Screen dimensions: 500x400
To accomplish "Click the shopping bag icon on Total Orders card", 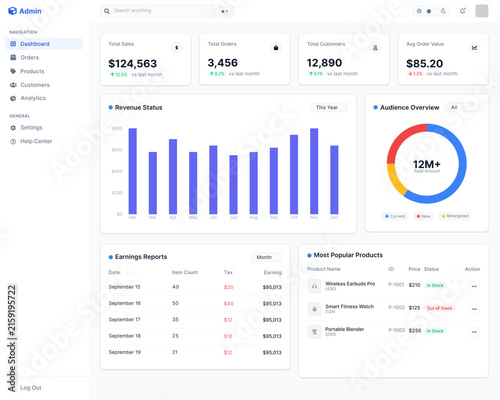I will click(276, 48).
